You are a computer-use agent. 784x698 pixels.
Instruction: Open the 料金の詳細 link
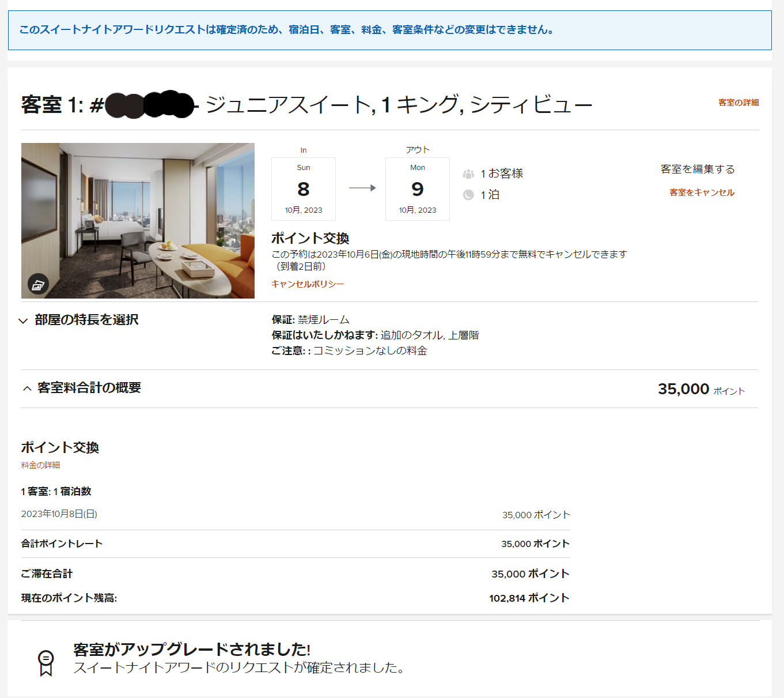(40, 465)
